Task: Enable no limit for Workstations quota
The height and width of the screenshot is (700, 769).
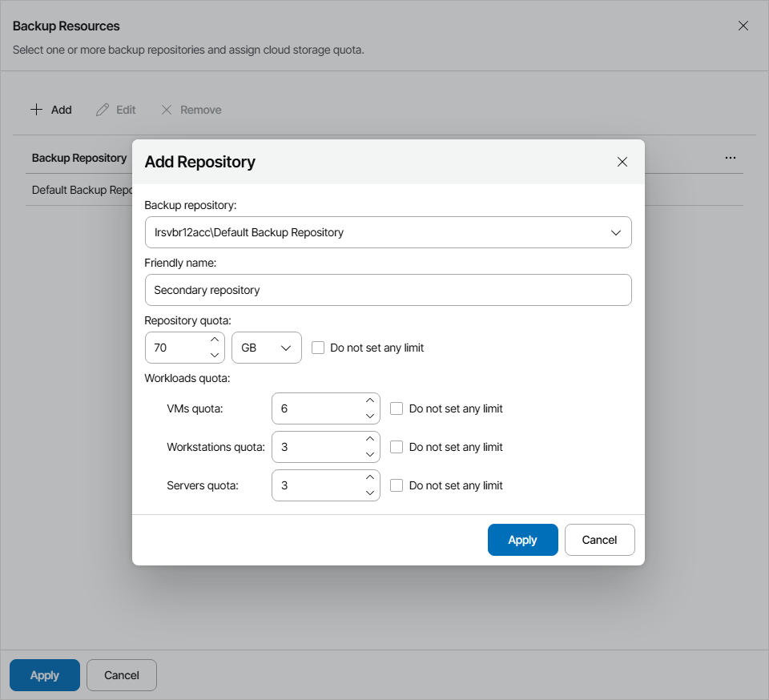Action: [397, 447]
